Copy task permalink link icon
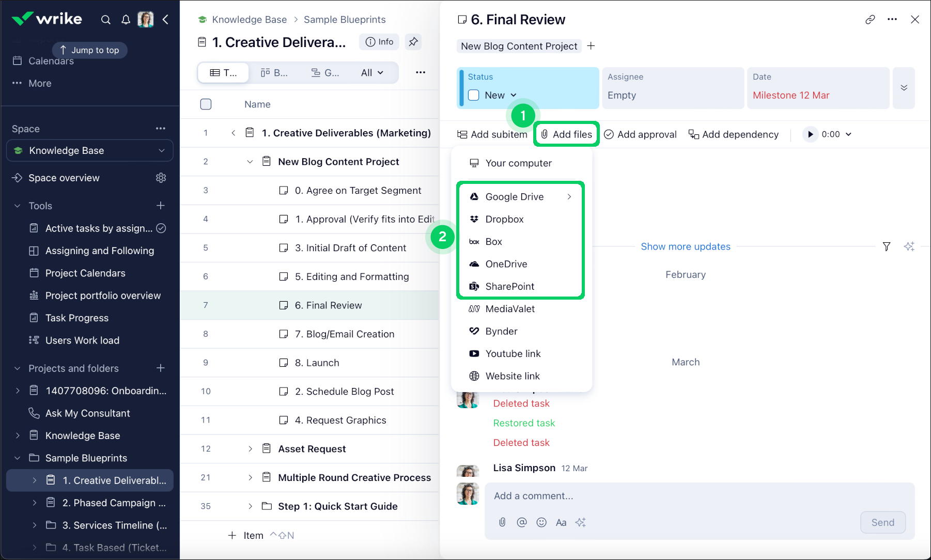 click(870, 20)
